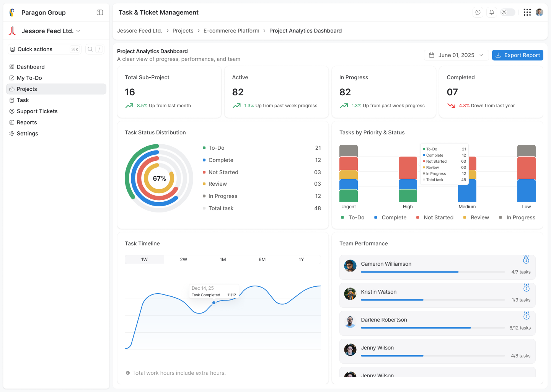Viewport: 551px width, 392px height.
Task: Click the search magnifier in the sidebar
Action: (x=90, y=49)
